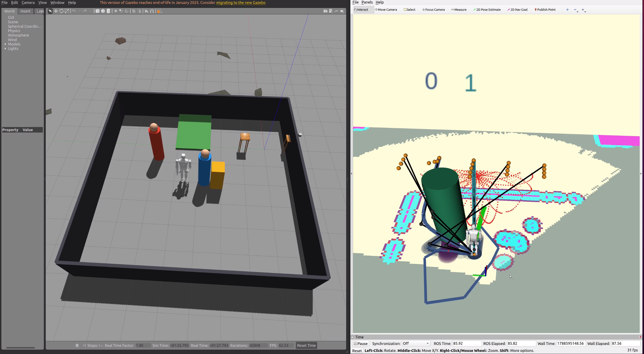
Task: Add a directional light in Gazebo
Action: 127,11
